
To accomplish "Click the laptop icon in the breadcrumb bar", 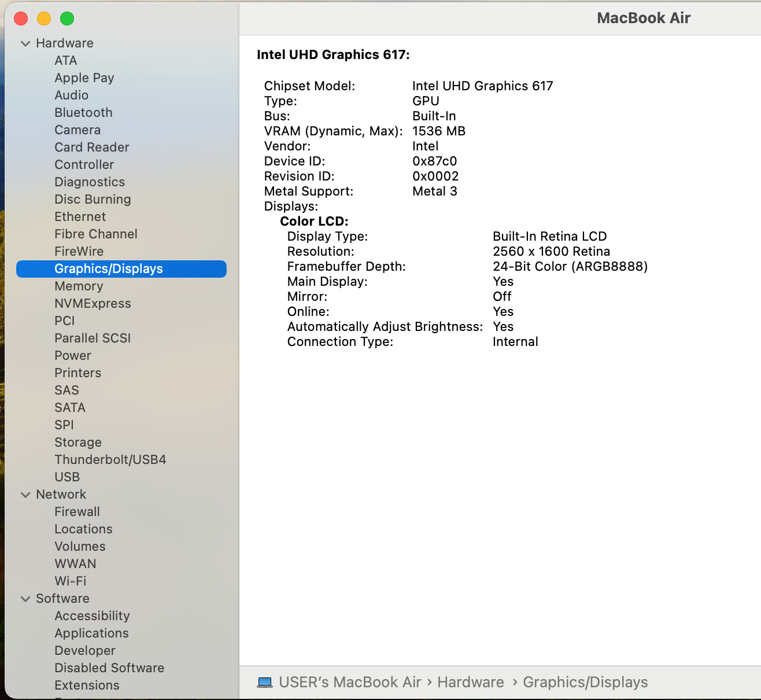I will pos(265,682).
